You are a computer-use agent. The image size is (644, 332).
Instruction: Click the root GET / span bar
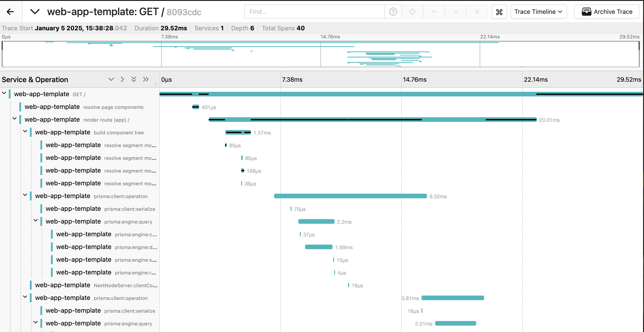401,94
